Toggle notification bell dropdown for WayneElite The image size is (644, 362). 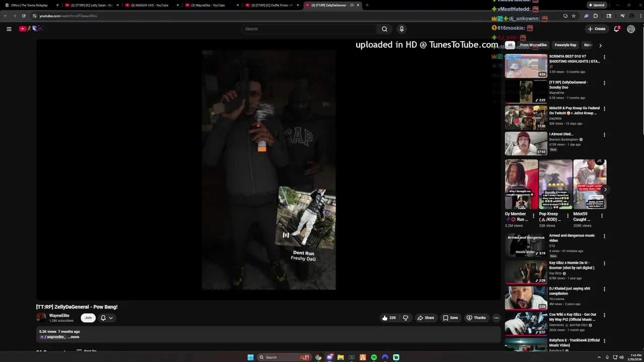107,318
